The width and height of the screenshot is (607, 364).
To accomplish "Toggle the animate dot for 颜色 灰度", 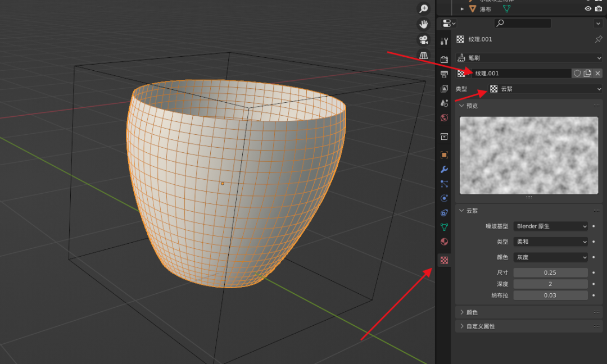I will pyautogui.click(x=594, y=257).
